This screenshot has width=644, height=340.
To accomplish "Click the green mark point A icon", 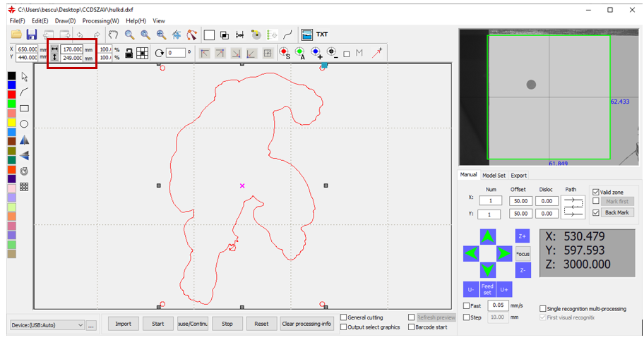I will point(300,53).
